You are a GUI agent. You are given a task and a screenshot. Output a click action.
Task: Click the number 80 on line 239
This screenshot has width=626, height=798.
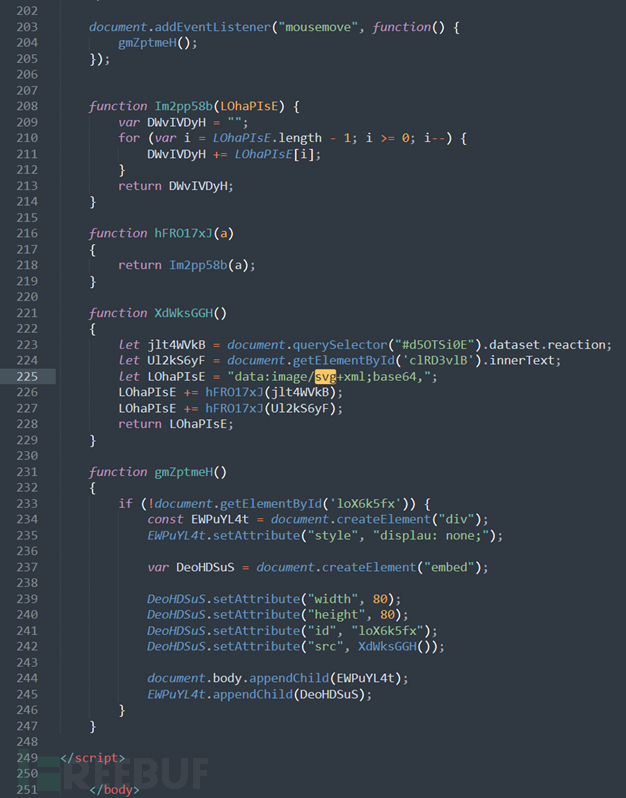[x=380, y=599]
